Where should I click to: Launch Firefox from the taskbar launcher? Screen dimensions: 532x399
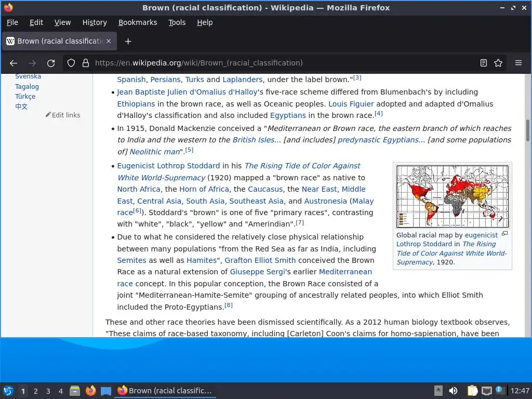pyautogui.click(x=90, y=391)
